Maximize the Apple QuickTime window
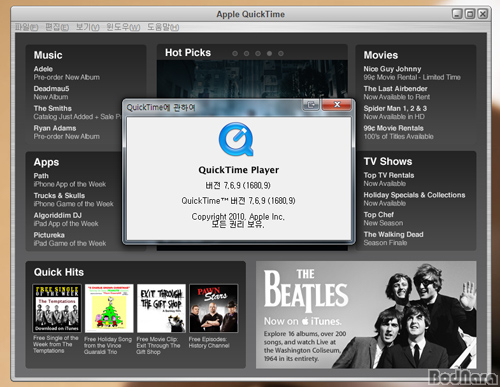500x387 pixels. coord(470,14)
